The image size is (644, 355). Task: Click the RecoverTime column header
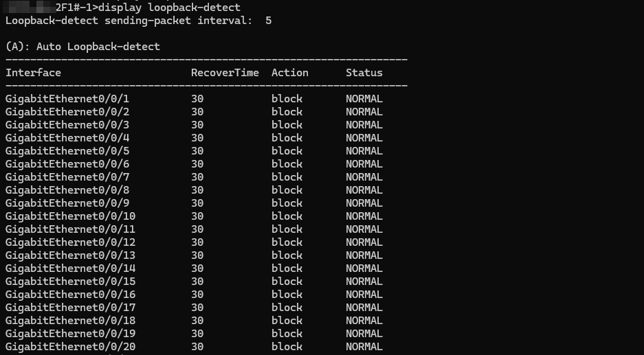tap(225, 73)
